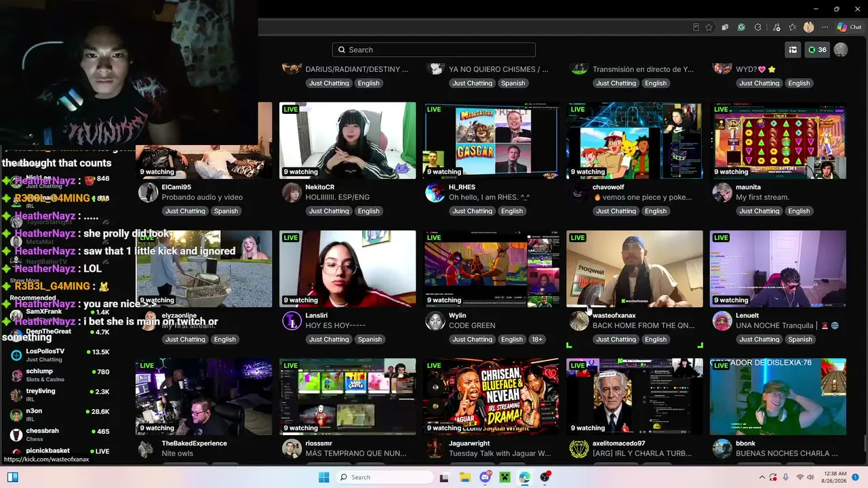This screenshot has width=868, height=488.
Task: Open taskbar clock showing 12:38 AM
Action: 835,477
